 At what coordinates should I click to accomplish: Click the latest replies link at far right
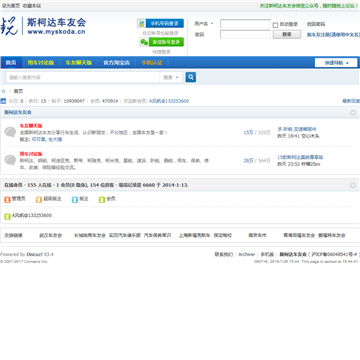click(351, 101)
